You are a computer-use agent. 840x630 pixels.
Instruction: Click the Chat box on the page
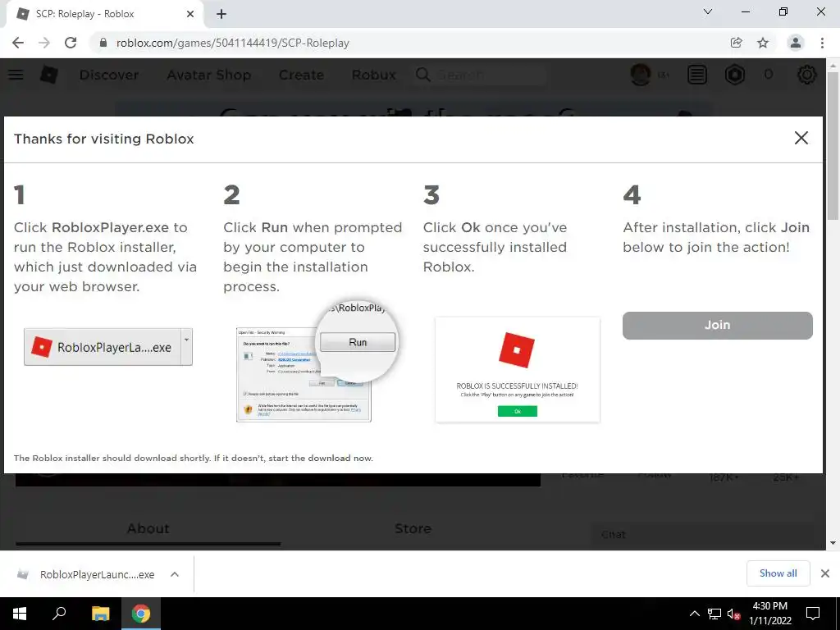pyautogui.click(x=702, y=535)
